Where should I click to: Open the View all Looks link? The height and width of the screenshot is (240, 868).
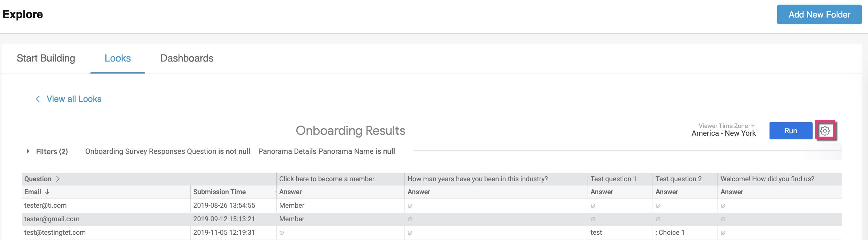(x=74, y=99)
